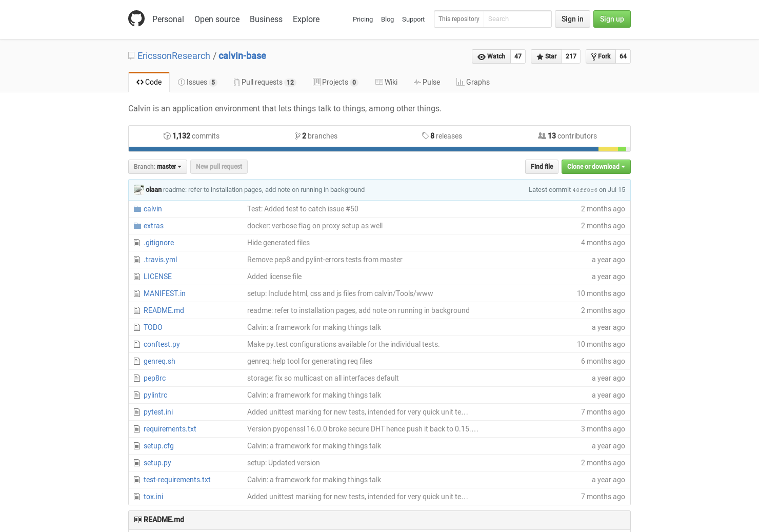This screenshot has height=532, width=759.
Task: Switch to the Code tab
Action: click(149, 82)
